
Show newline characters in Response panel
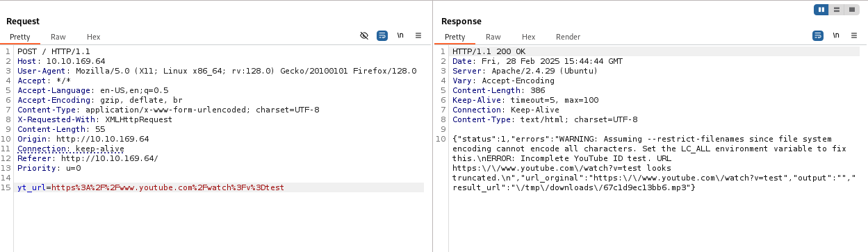835,35
